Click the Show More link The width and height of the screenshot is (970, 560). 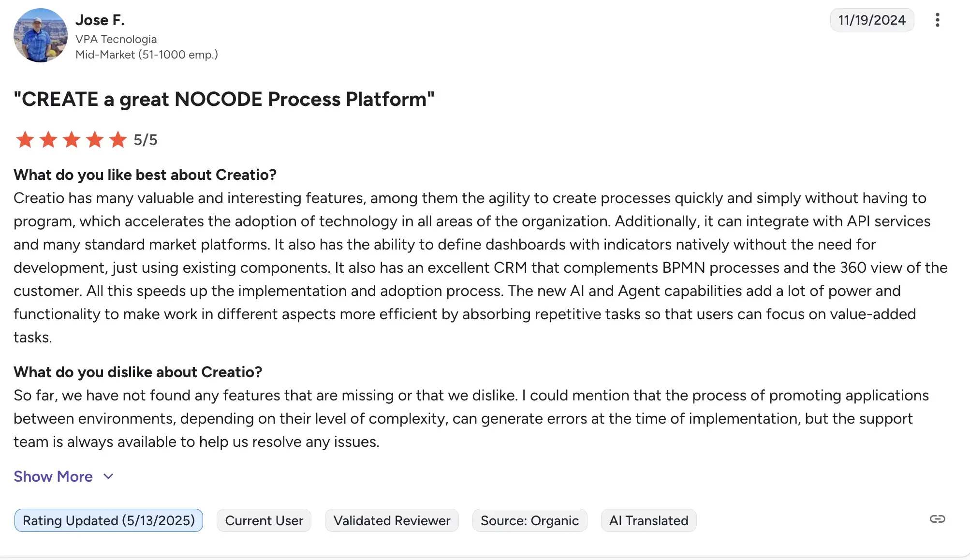coord(53,477)
